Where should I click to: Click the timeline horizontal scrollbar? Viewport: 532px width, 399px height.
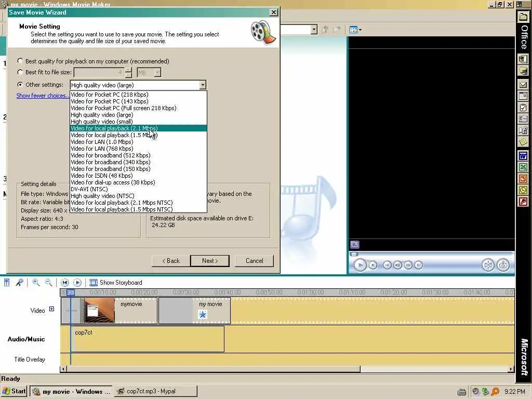[x=214, y=369]
